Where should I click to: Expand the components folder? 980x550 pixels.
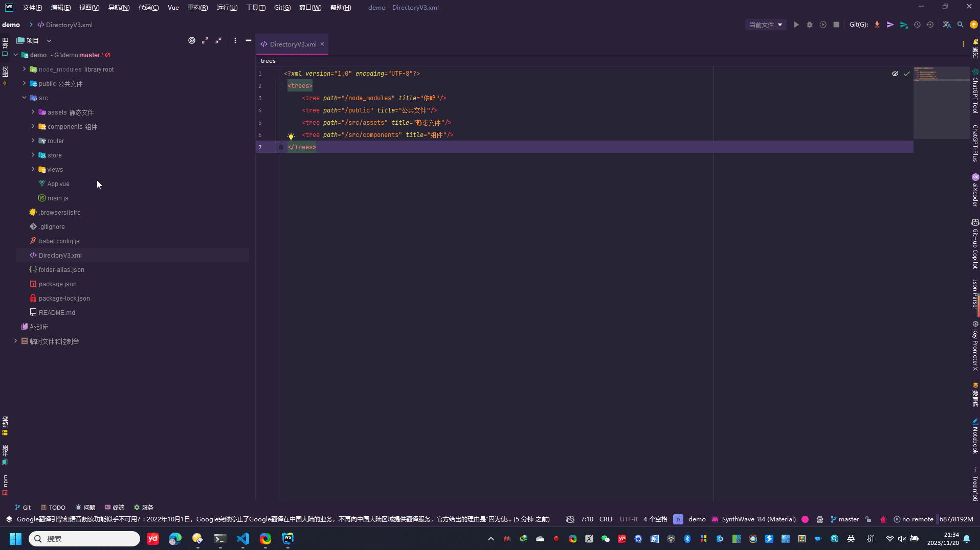[x=33, y=126]
